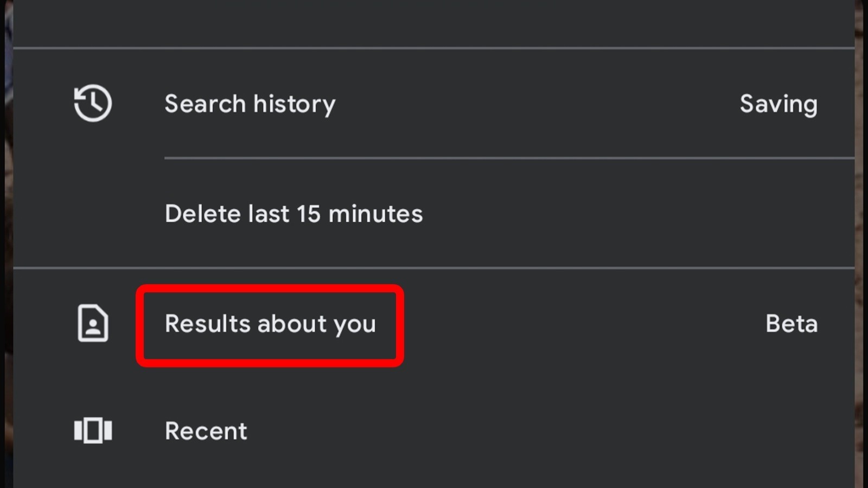The height and width of the screenshot is (488, 868).
Task: Tap the Beta label
Action: [x=791, y=324]
